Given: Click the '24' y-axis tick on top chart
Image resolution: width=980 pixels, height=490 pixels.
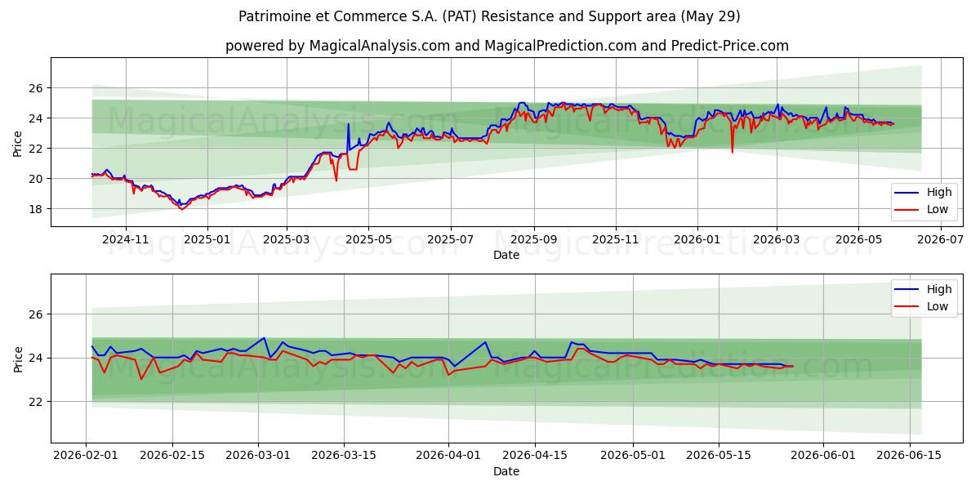Looking at the screenshot, I should (x=38, y=118).
